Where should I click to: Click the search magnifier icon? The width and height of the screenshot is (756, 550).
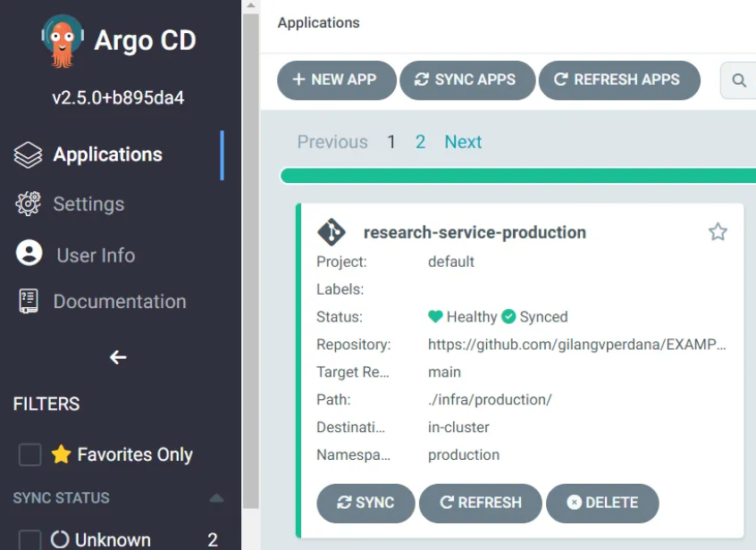click(x=739, y=80)
